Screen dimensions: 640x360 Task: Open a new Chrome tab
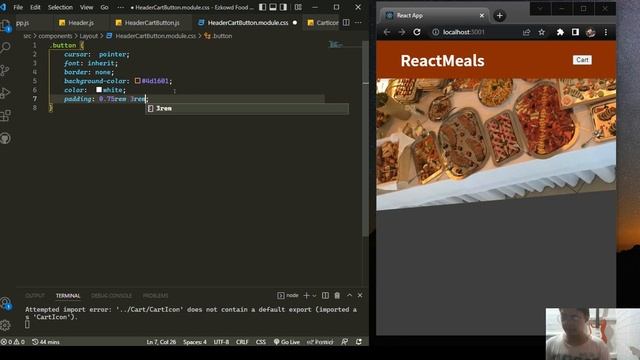pyautogui.click(x=500, y=16)
